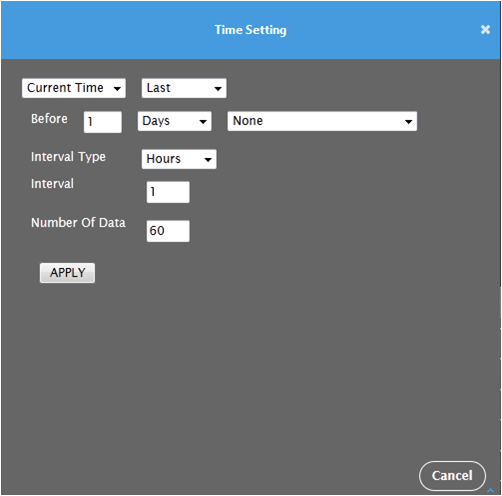Open the Current Time dropdown
This screenshot has width=502, height=496.
[74, 88]
